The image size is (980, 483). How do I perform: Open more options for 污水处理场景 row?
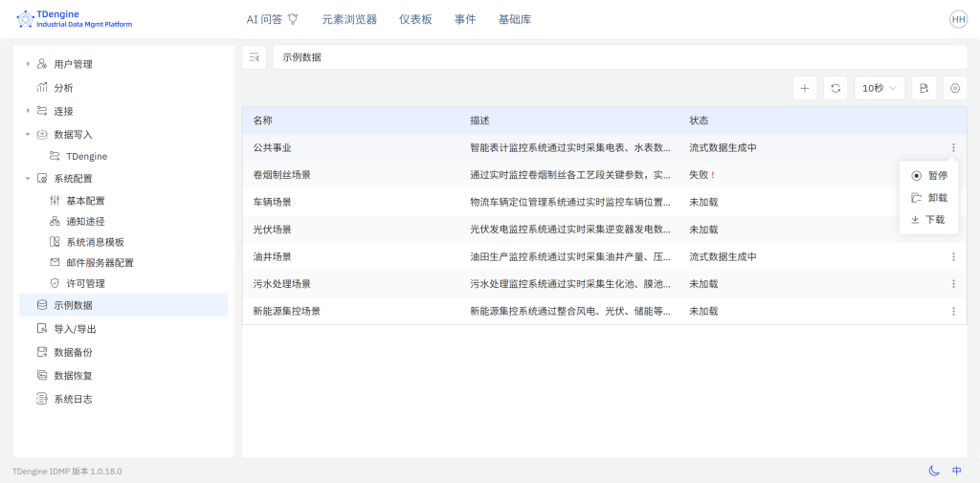coord(953,284)
